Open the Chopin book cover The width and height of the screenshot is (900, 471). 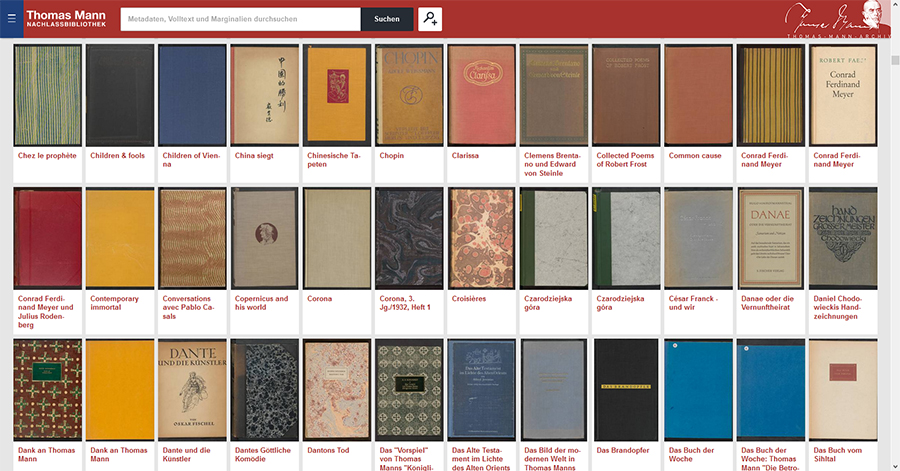click(409, 95)
